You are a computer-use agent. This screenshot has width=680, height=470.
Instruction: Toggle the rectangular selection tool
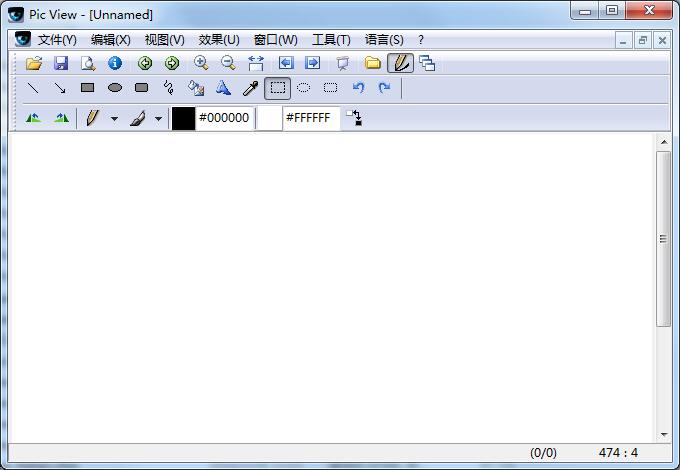click(278, 88)
